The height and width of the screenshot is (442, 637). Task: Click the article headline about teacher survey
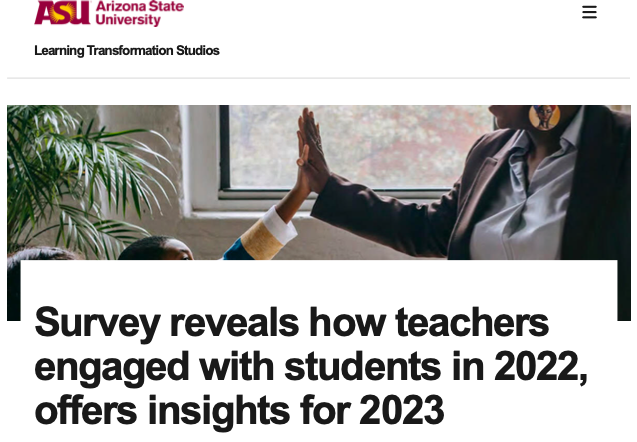click(311, 366)
